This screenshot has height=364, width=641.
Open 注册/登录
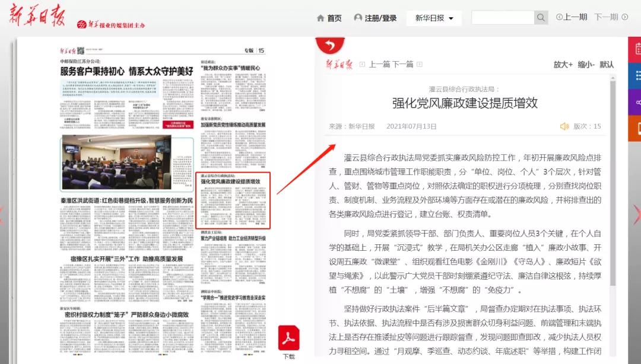click(380, 18)
